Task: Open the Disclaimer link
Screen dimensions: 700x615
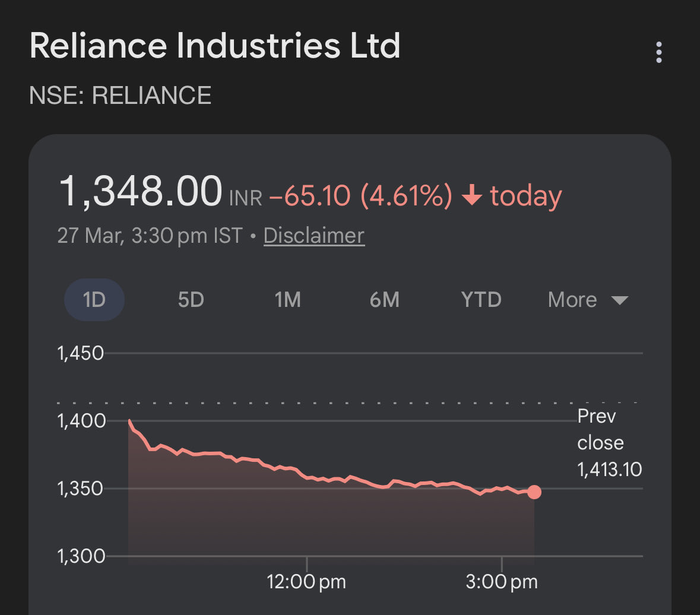Action: pos(314,236)
